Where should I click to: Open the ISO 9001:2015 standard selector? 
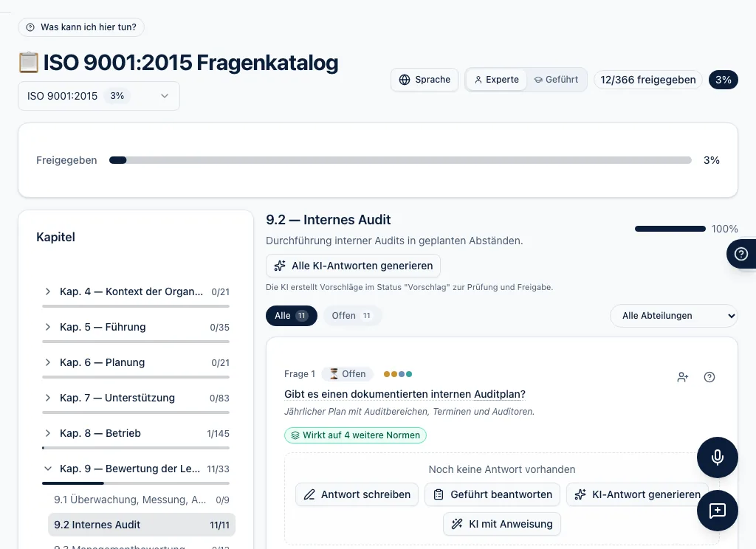[x=99, y=96]
